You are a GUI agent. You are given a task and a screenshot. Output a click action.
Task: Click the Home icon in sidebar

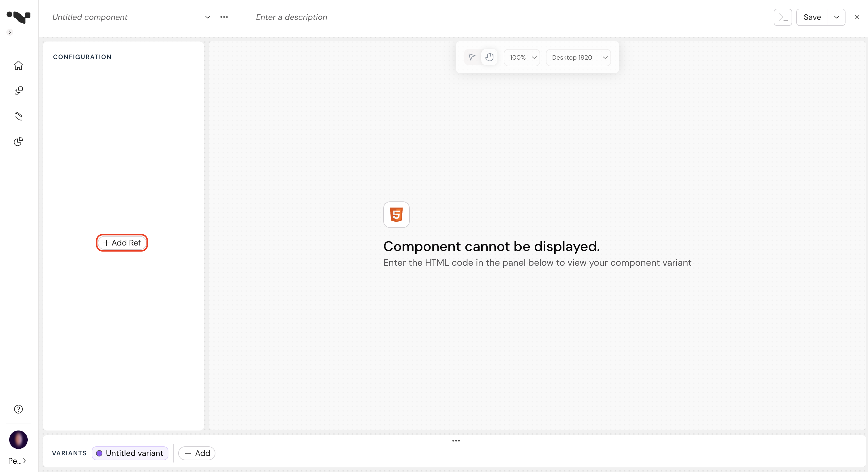tap(18, 65)
